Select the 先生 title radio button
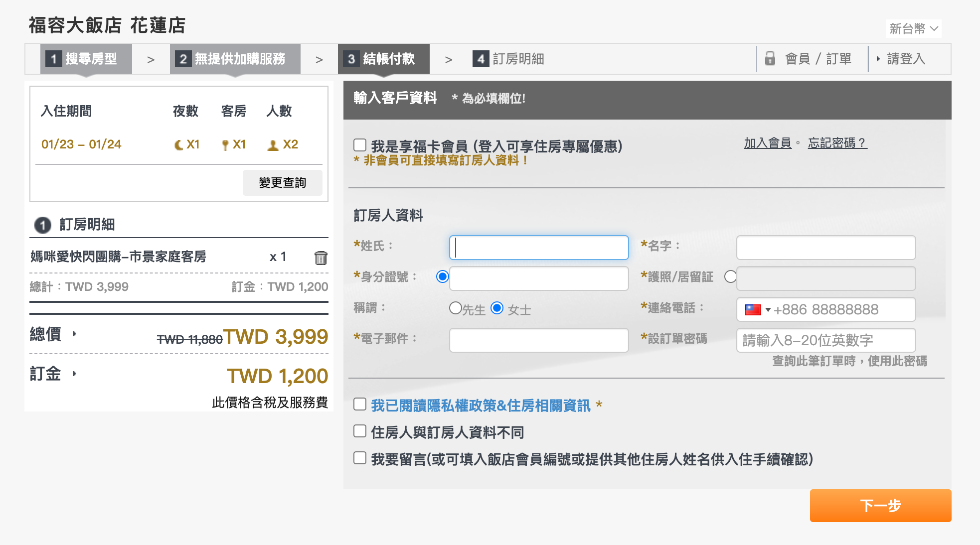 tap(455, 308)
